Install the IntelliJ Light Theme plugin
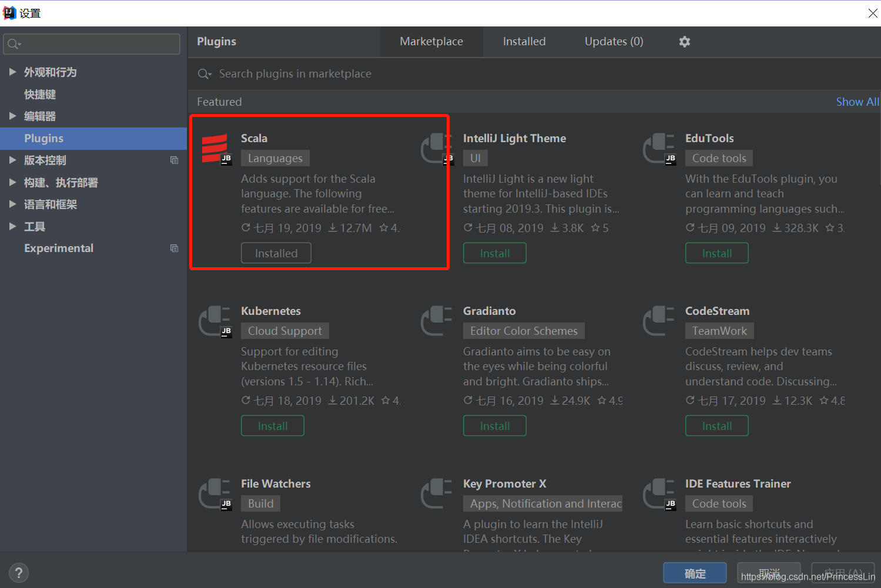 pyautogui.click(x=495, y=253)
